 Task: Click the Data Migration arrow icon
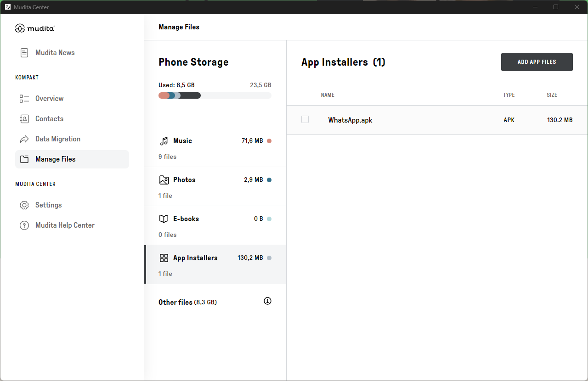click(x=24, y=139)
